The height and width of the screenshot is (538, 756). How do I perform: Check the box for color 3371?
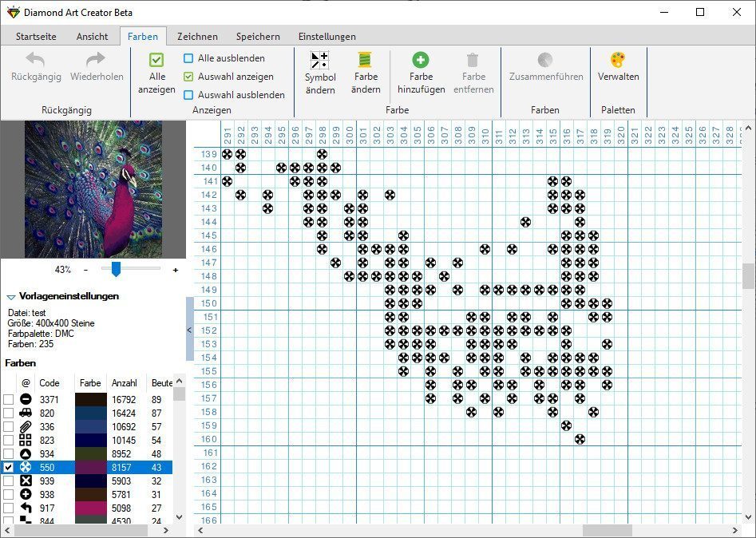(x=9, y=400)
